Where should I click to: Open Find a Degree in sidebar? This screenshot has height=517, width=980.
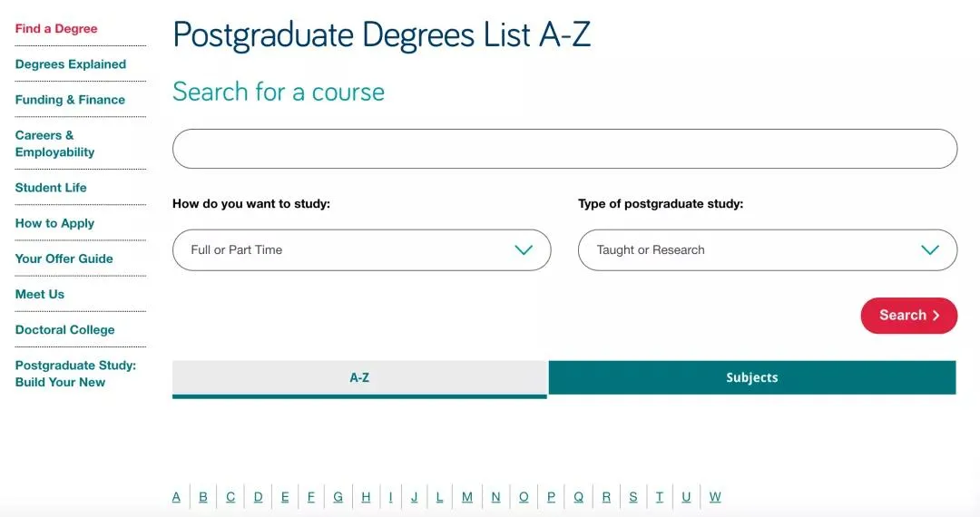56,29
